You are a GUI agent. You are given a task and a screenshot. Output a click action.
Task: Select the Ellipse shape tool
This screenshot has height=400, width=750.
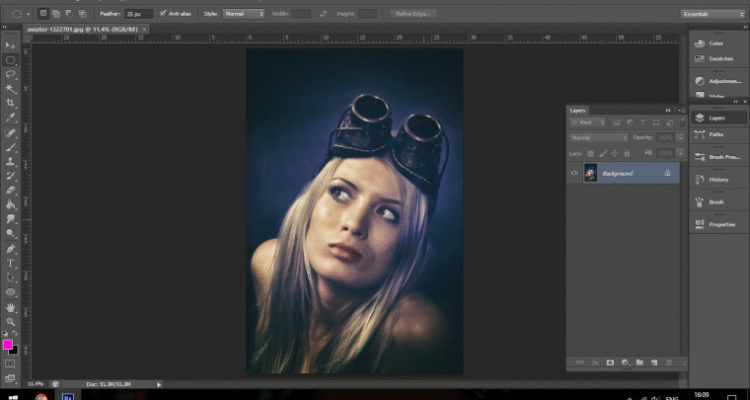tap(10, 292)
